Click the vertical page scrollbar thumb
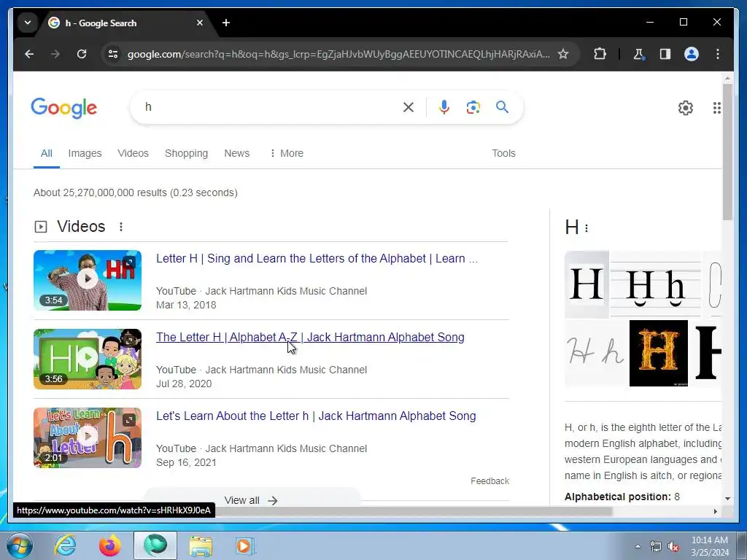 coord(727,152)
